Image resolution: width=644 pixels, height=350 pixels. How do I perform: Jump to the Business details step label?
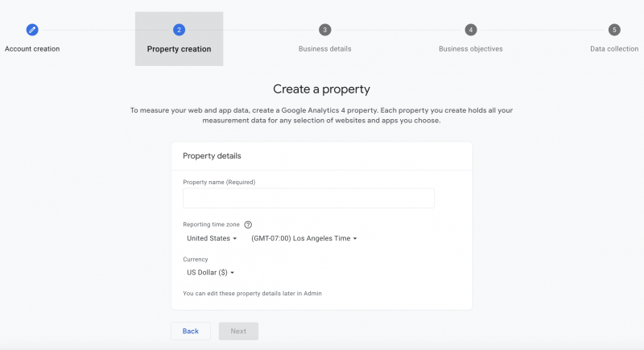pyautogui.click(x=324, y=49)
